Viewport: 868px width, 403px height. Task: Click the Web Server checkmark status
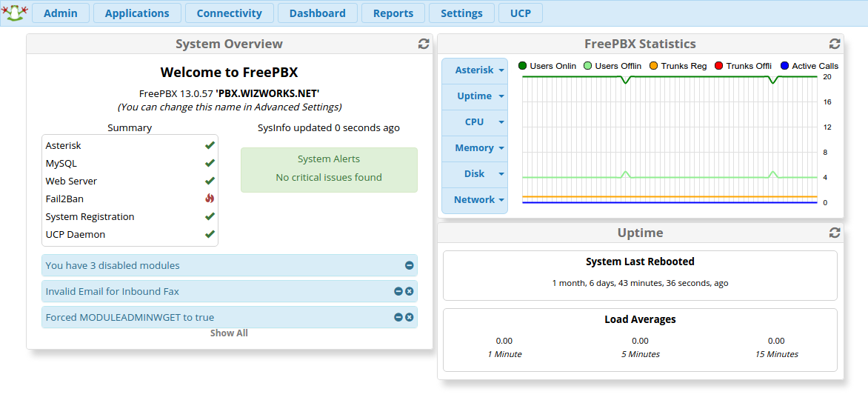point(210,181)
